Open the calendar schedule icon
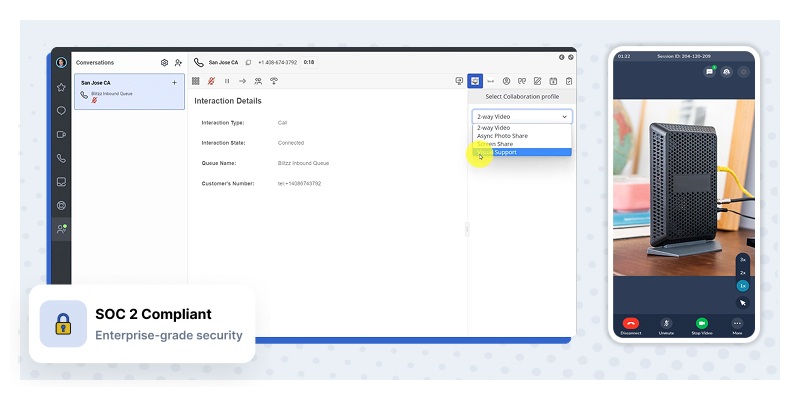The width and height of the screenshot is (800, 400). 553,81
